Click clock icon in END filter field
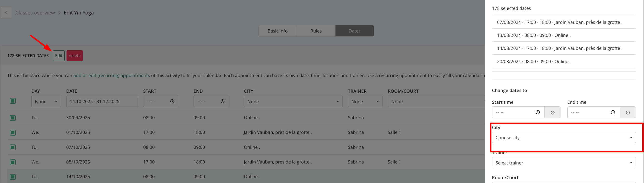644x183 pixels. coord(222,101)
